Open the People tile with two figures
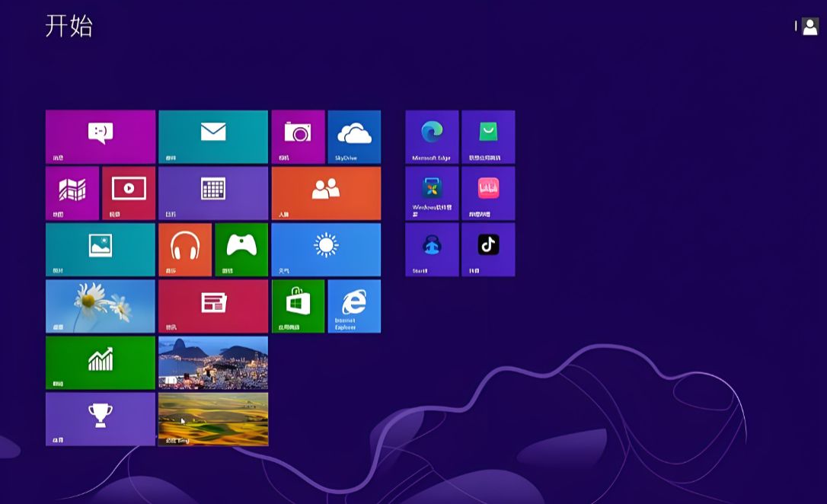The height and width of the screenshot is (504, 827). [326, 193]
